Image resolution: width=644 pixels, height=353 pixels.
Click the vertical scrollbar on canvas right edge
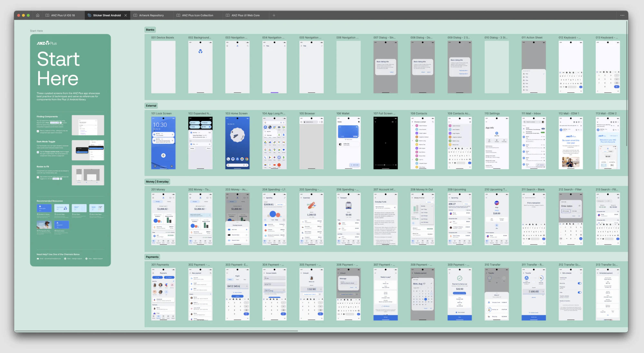(627, 83)
